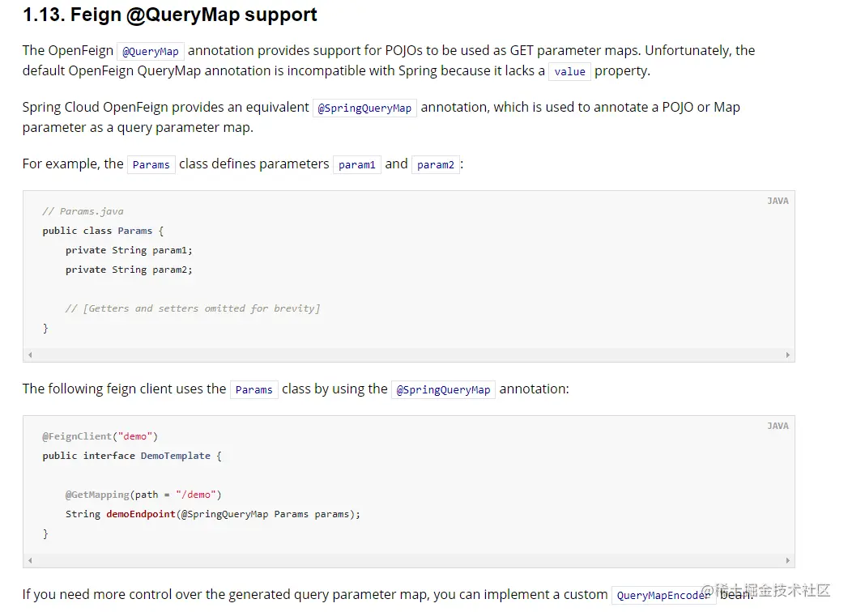Click the @FeignClient("demo") annotation line

[x=100, y=436]
